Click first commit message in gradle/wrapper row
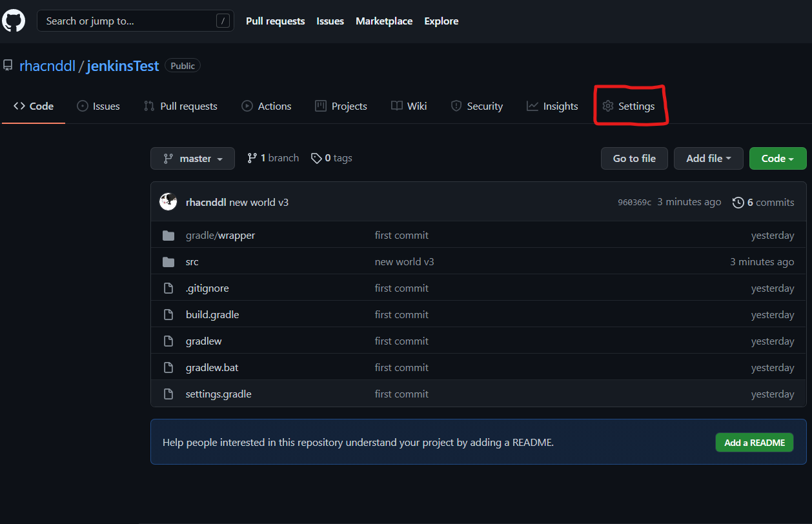 point(401,236)
